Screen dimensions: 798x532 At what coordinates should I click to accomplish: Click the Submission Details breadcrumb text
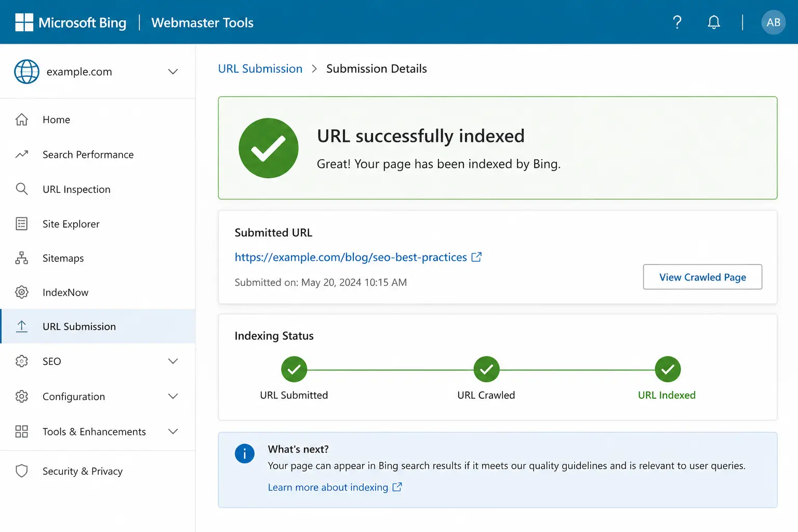click(377, 69)
